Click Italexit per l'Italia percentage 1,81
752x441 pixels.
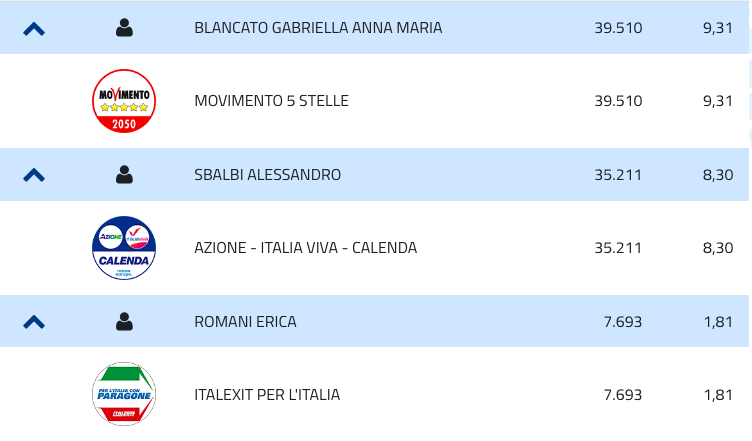coord(718,395)
